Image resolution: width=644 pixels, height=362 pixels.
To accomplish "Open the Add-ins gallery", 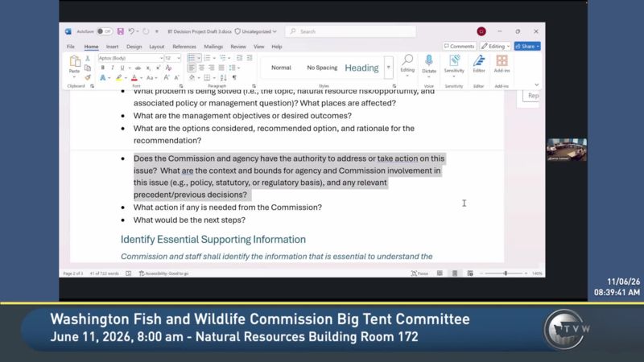I will pyautogui.click(x=502, y=64).
